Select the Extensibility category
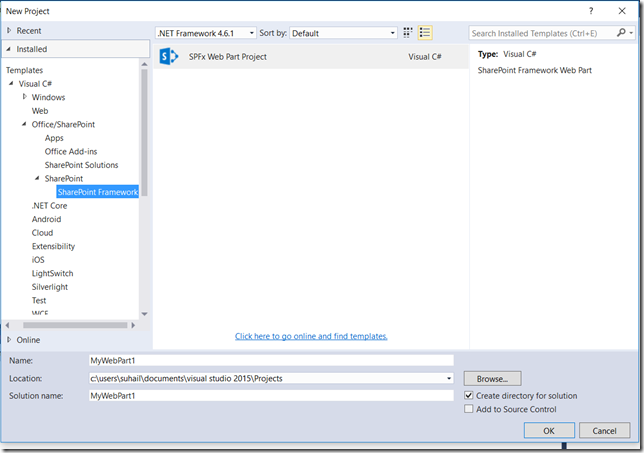The image size is (644, 453). (53, 246)
